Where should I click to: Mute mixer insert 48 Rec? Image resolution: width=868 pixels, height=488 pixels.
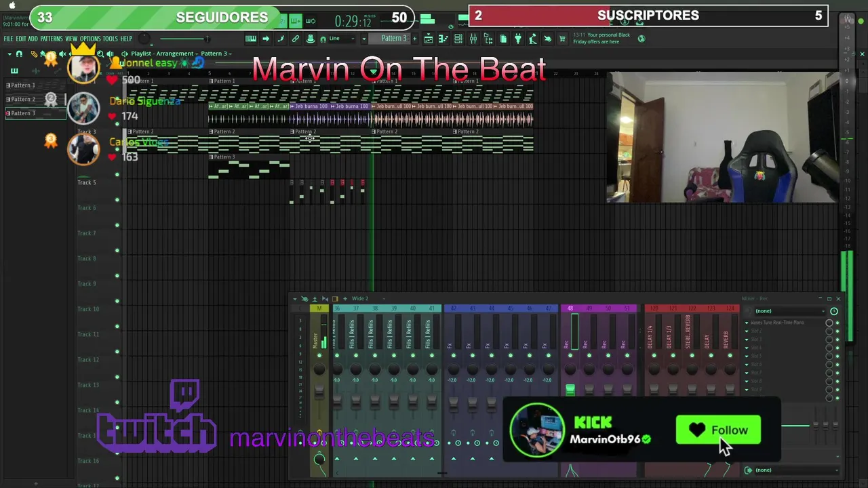point(570,354)
